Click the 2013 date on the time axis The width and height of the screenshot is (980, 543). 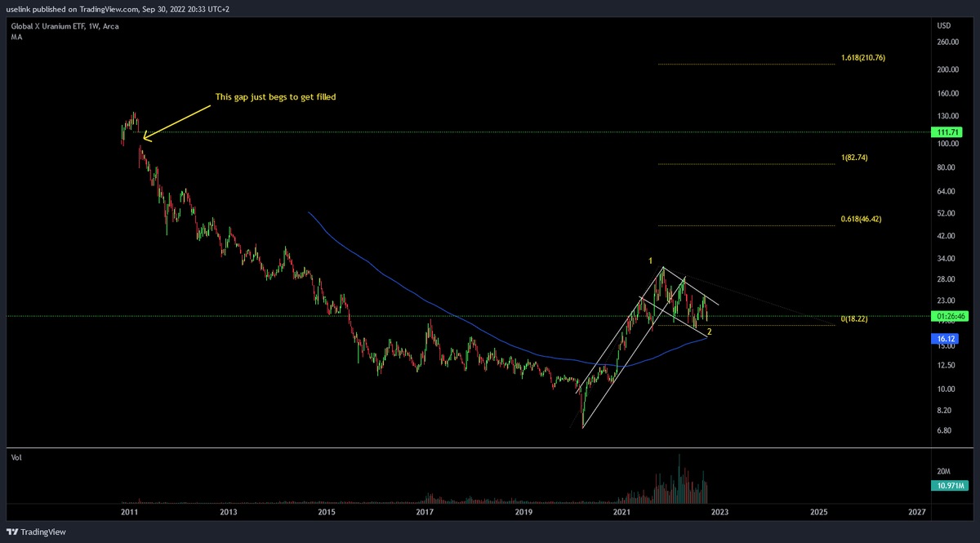[228, 512]
